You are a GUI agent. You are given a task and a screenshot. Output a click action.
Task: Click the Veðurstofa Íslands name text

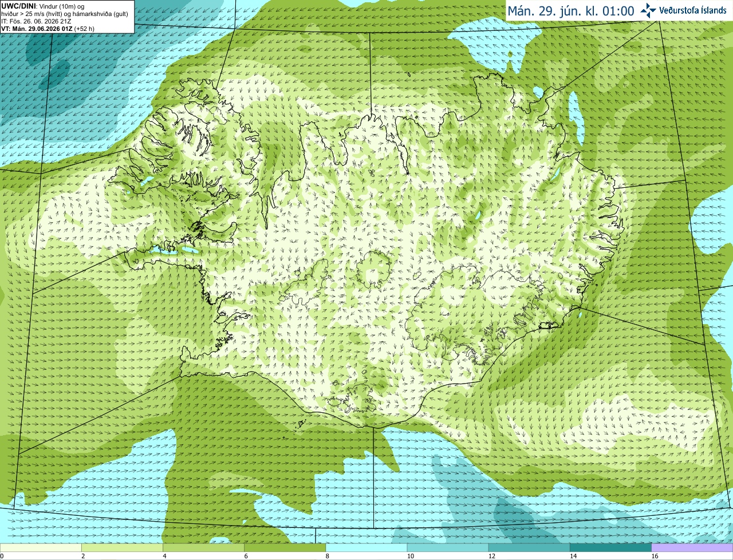(x=693, y=11)
